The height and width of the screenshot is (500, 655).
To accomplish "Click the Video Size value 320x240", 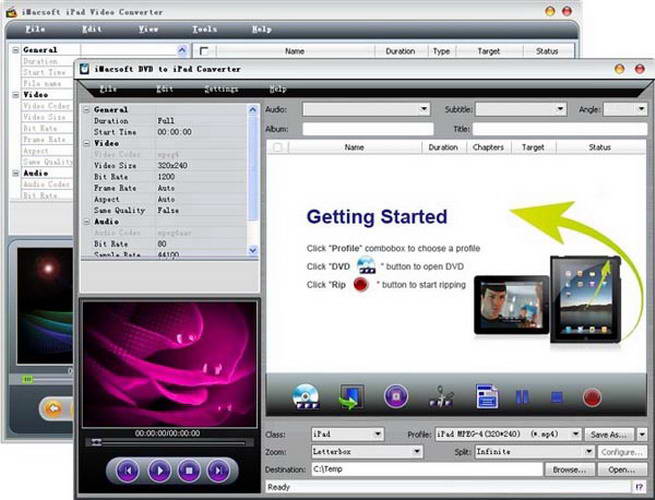I will tap(172, 166).
